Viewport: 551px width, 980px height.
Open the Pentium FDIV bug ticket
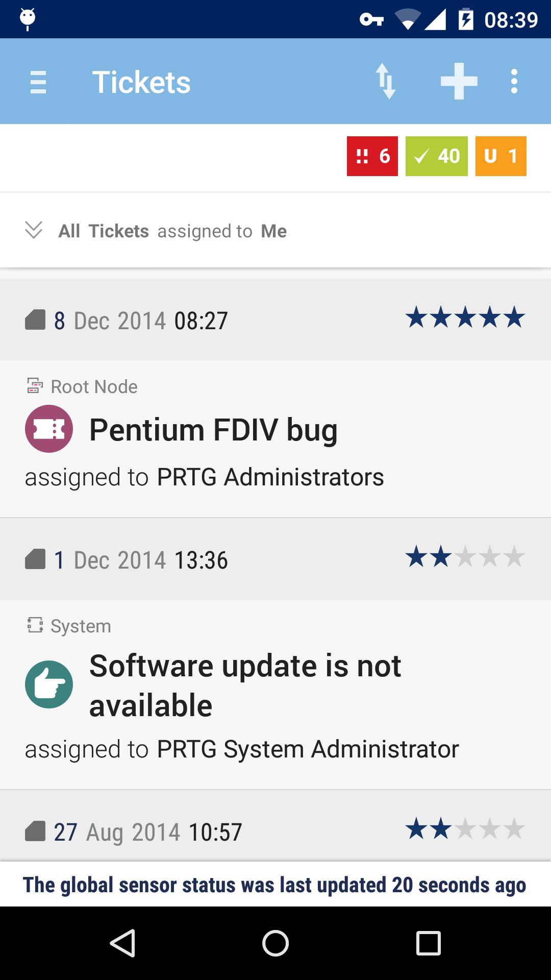[213, 430]
